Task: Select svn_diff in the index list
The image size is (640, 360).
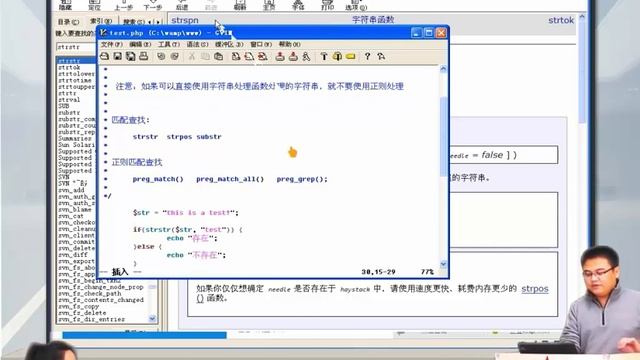Action: tap(73, 255)
